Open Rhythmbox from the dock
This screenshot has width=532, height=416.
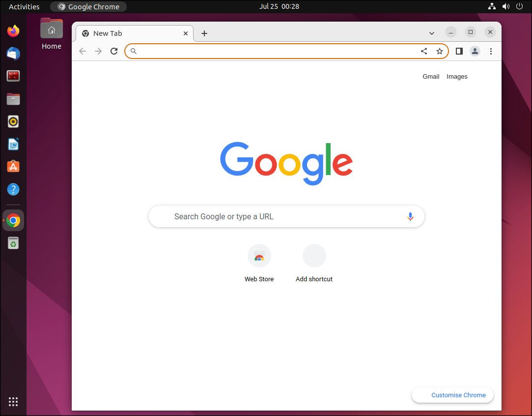(13, 121)
